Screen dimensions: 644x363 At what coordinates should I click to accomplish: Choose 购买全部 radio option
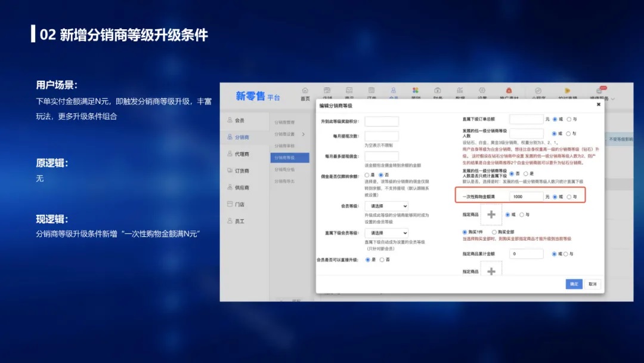[x=494, y=232]
